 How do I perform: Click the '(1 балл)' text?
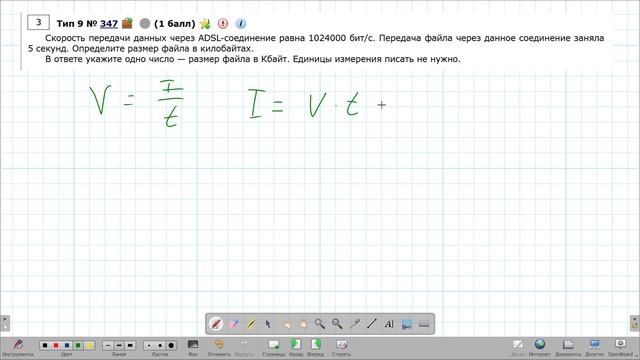click(175, 24)
